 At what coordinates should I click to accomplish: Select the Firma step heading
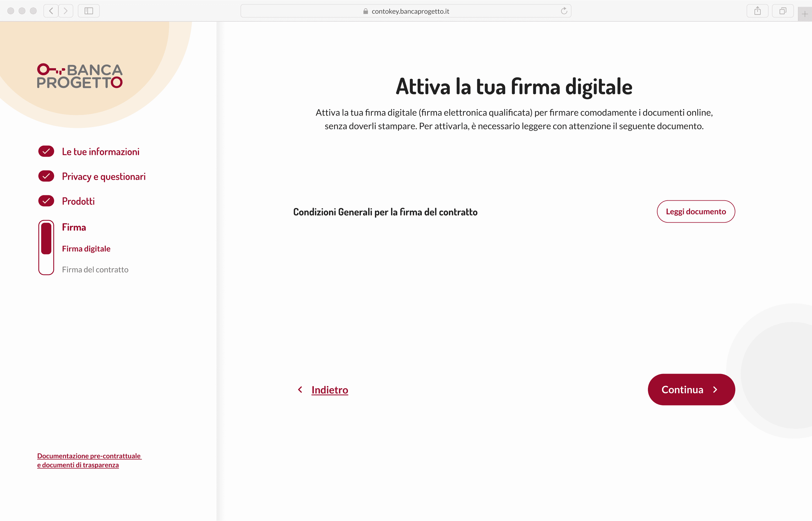tap(74, 227)
